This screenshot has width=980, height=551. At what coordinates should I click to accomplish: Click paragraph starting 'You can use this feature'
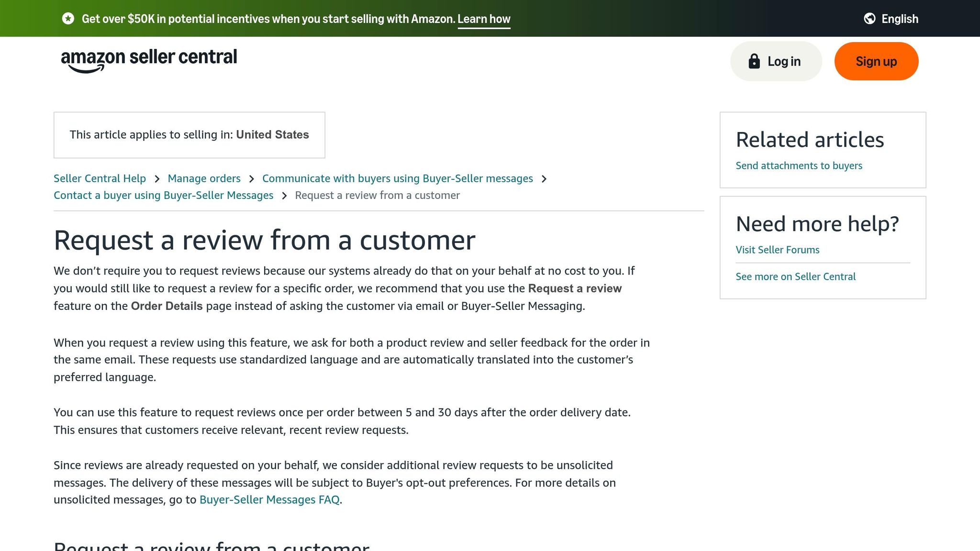[x=342, y=421]
